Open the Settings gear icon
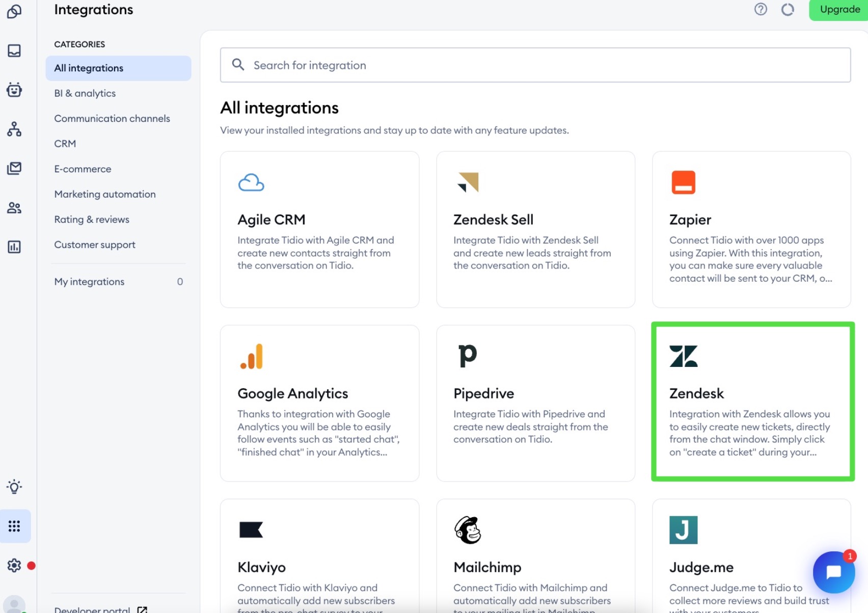Image resolution: width=868 pixels, height=613 pixels. coord(14,565)
